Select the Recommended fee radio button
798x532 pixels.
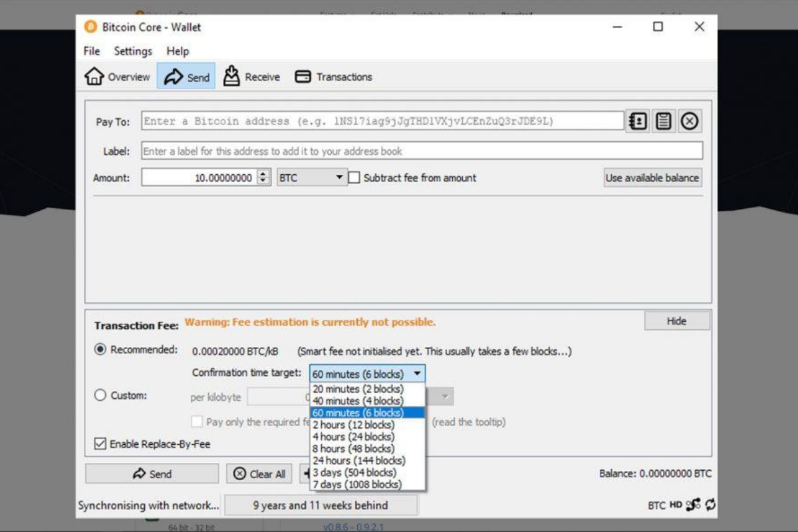(x=100, y=349)
